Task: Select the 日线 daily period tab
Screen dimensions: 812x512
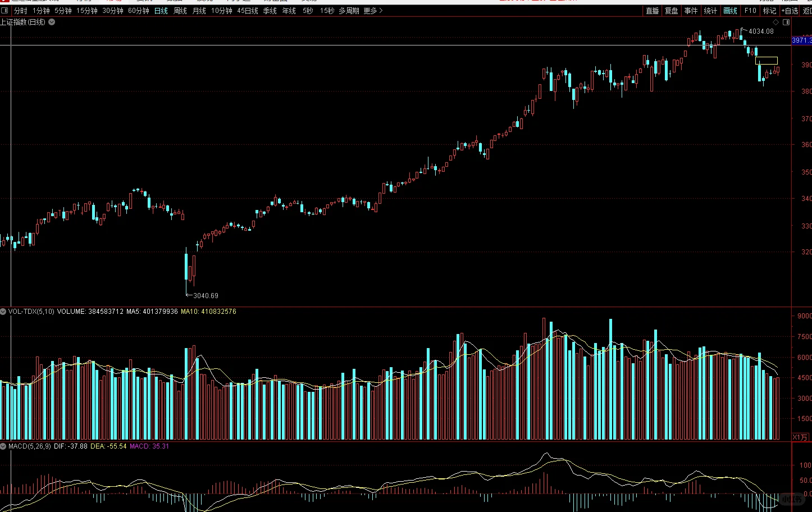Action: point(161,11)
